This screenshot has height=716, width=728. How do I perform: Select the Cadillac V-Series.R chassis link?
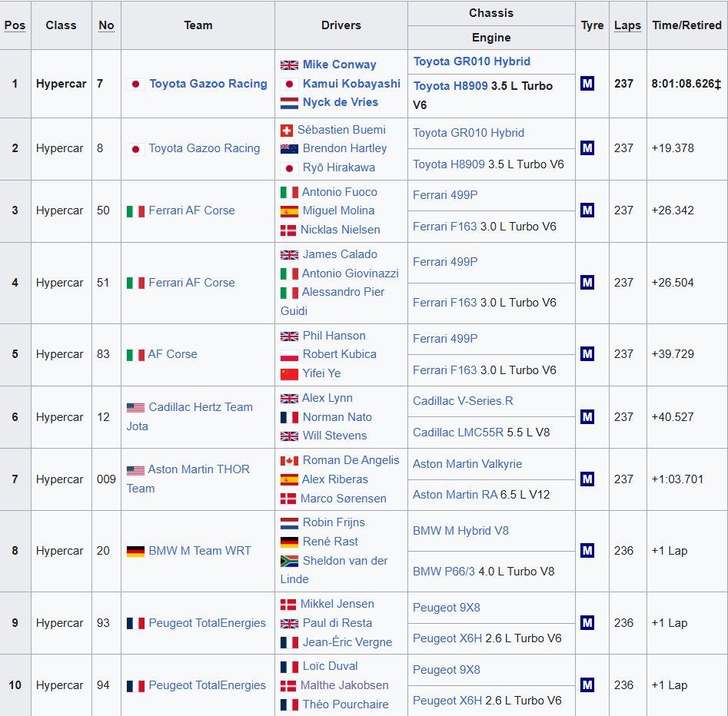click(463, 401)
